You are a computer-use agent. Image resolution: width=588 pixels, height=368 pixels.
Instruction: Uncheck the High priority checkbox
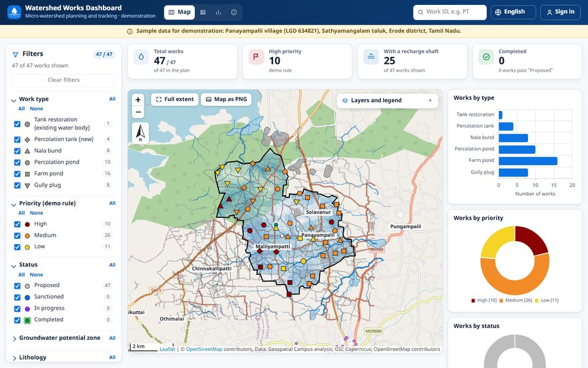coord(17,224)
